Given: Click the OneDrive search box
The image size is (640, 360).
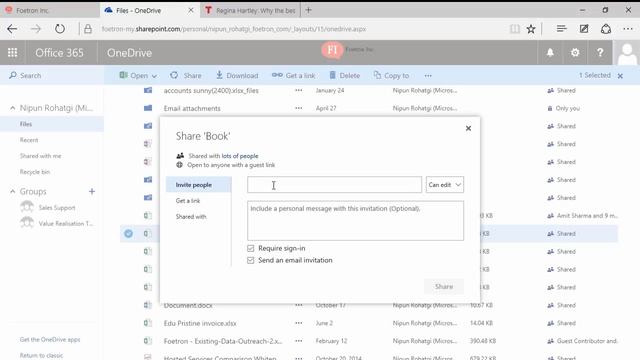Looking at the screenshot, I should pos(52,76).
